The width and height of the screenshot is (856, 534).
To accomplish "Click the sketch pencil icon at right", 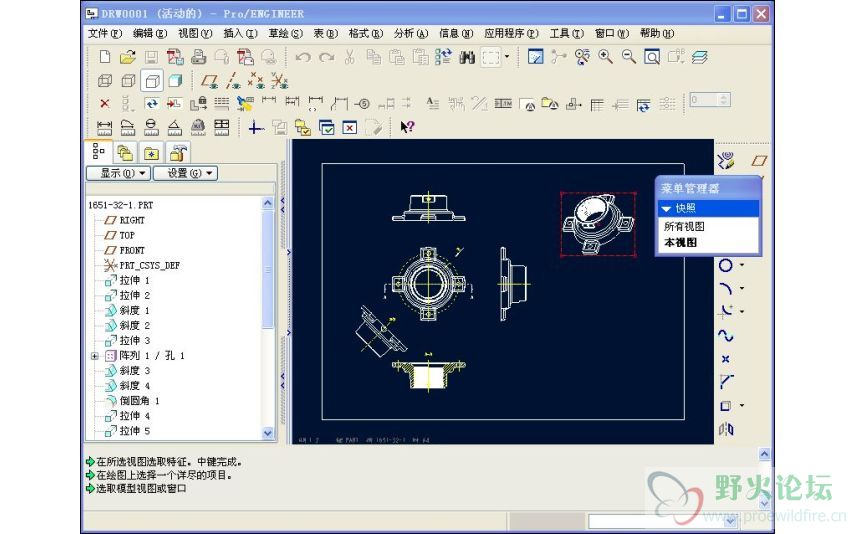I will (726, 161).
